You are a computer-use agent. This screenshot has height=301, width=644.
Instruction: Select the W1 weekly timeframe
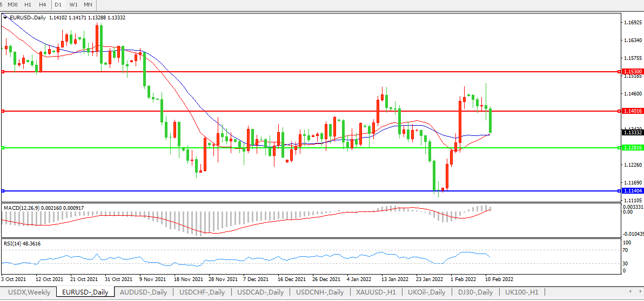[x=73, y=5]
